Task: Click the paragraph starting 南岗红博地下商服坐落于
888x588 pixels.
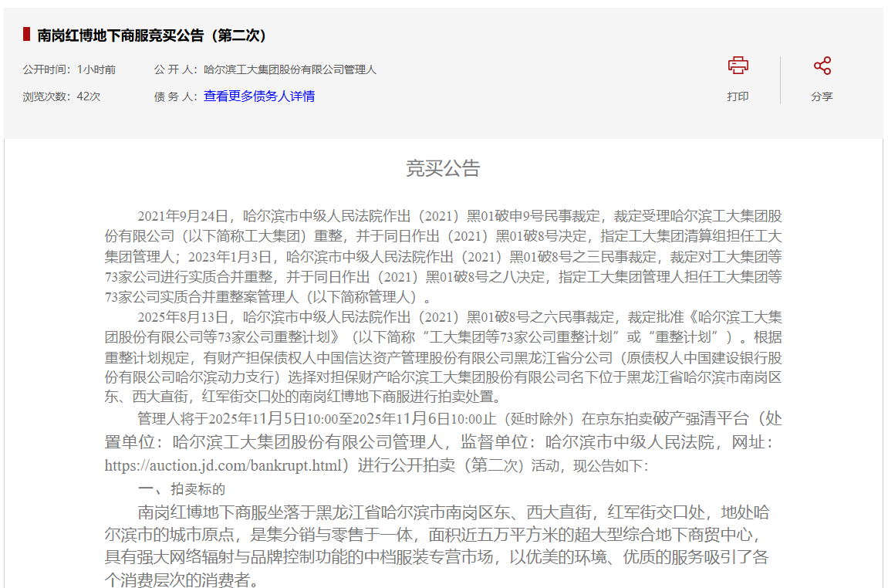Action: point(437,546)
